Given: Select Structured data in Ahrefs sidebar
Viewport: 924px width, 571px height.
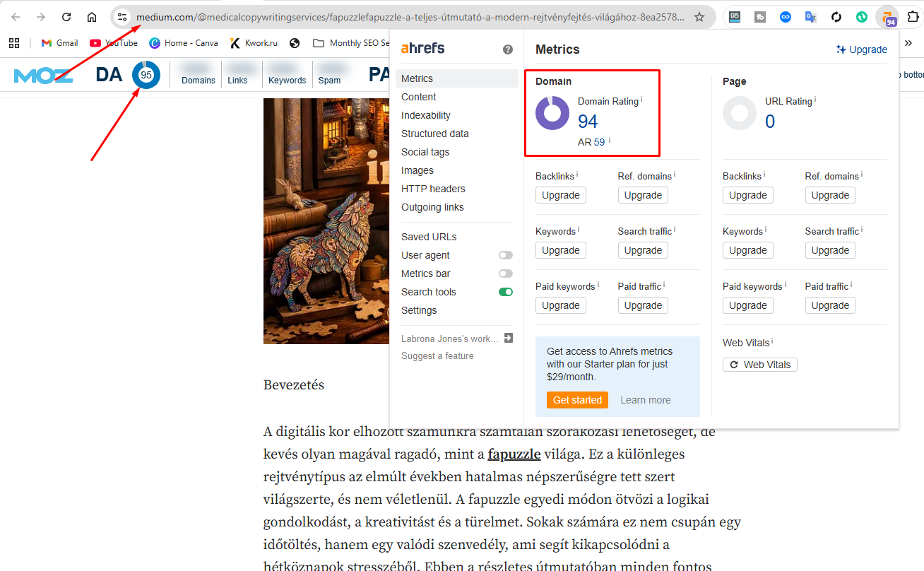Looking at the screenshot, I should [x=434, y=134].
